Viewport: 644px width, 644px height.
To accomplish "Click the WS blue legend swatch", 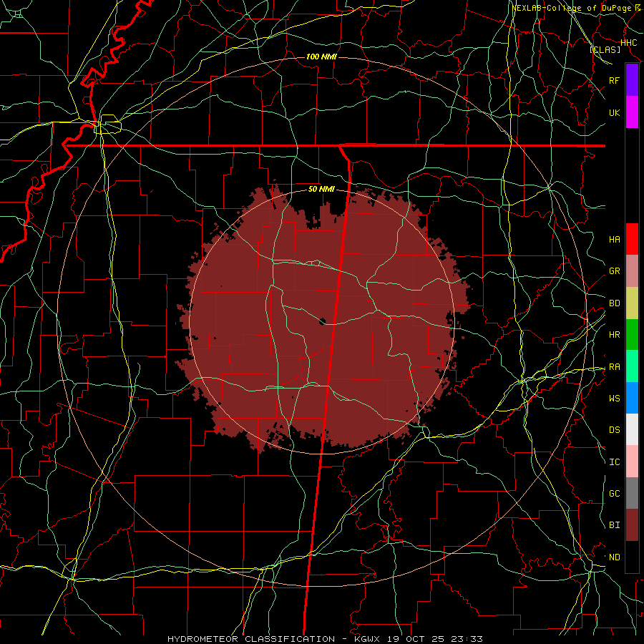I will click(632, 398).
